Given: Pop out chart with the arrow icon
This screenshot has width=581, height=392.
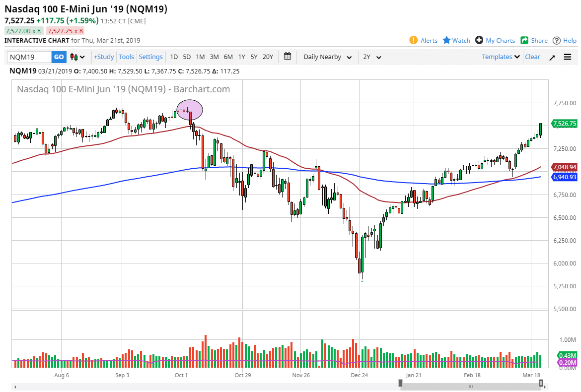Looking at the screenshot, I should [552, 57].
